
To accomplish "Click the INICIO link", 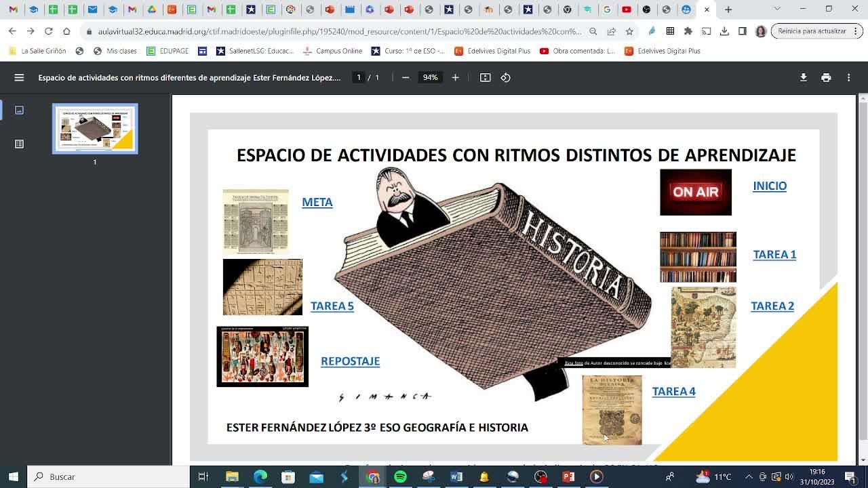I will tap(770, 186).
